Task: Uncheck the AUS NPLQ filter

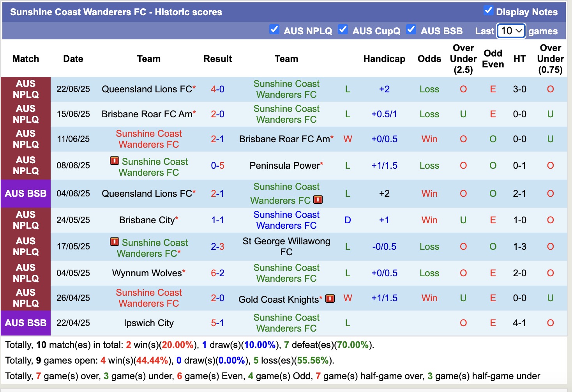Action: pos(274,29)
